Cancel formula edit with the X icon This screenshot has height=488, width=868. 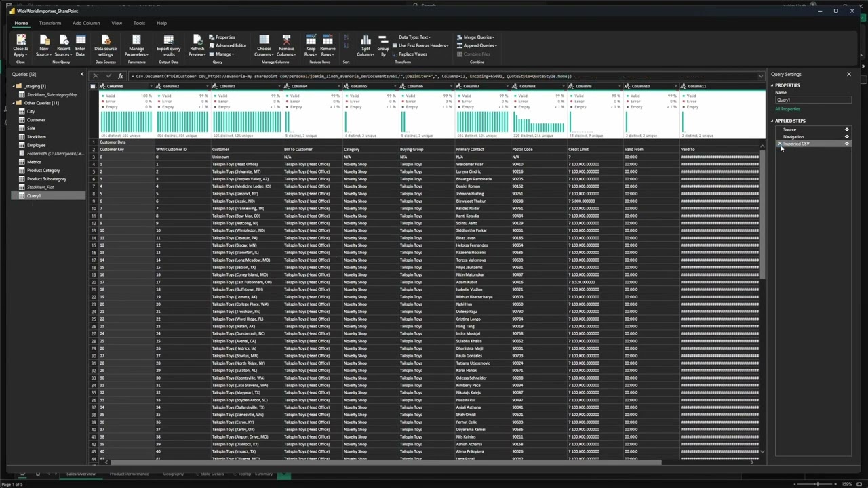[x=96, y=76]
